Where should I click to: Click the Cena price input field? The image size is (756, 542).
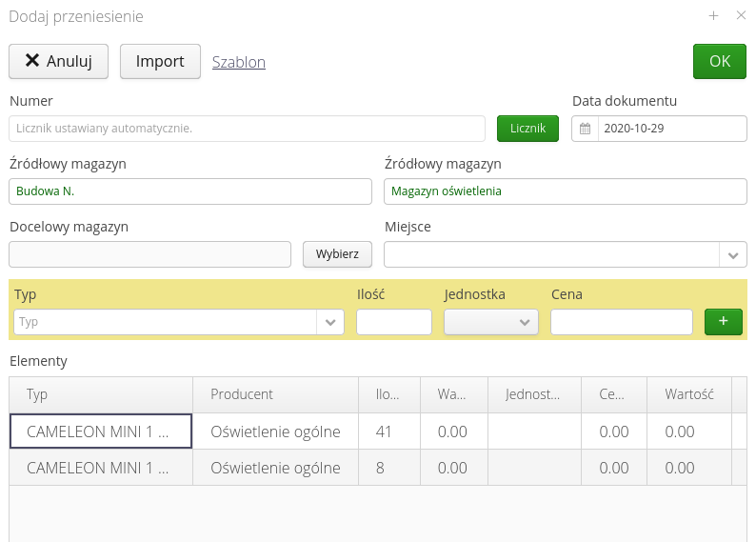click(621, 323)
